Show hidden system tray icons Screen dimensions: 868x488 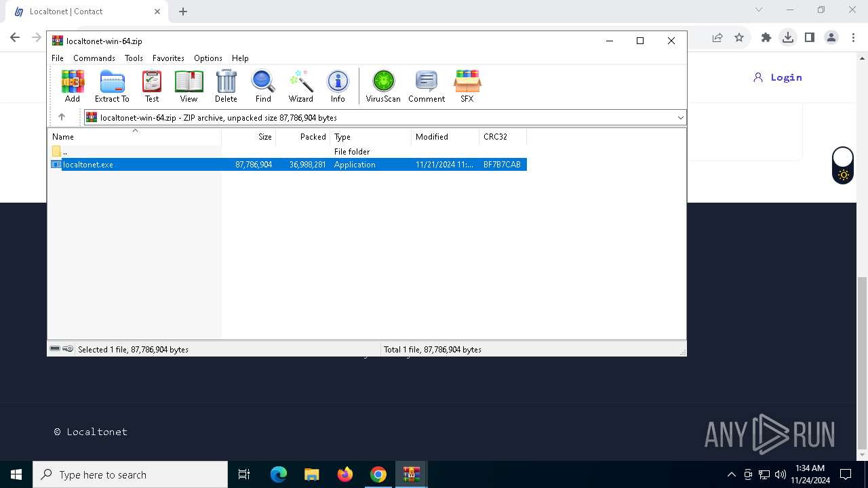pyautogui.click(x=731, y=474)
